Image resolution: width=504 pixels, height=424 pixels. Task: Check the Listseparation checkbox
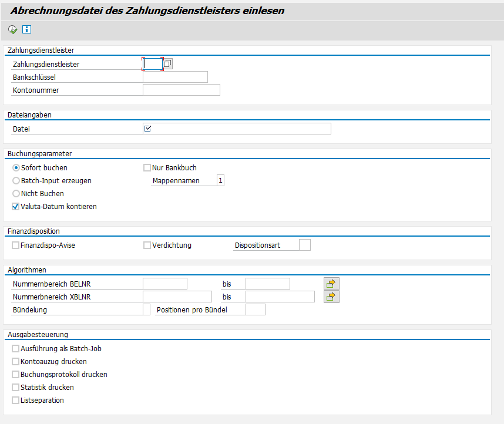click(16, 401)
